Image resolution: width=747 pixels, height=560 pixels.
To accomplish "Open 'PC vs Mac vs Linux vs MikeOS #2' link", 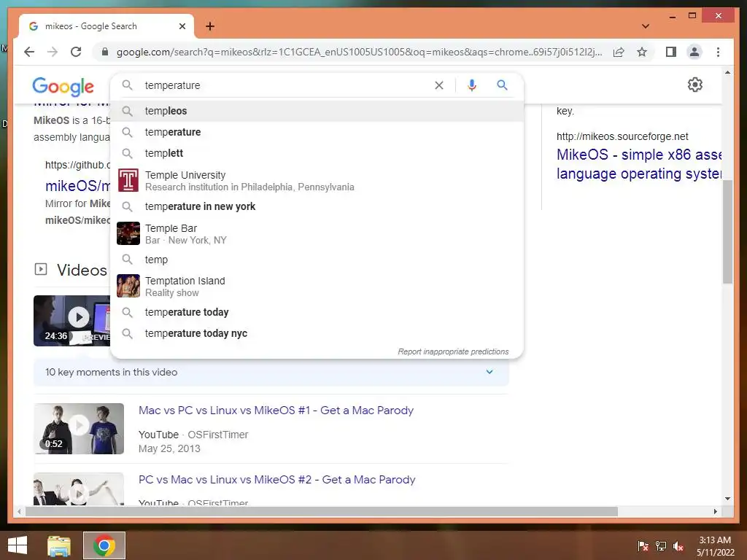I will [x=276, y=480].
